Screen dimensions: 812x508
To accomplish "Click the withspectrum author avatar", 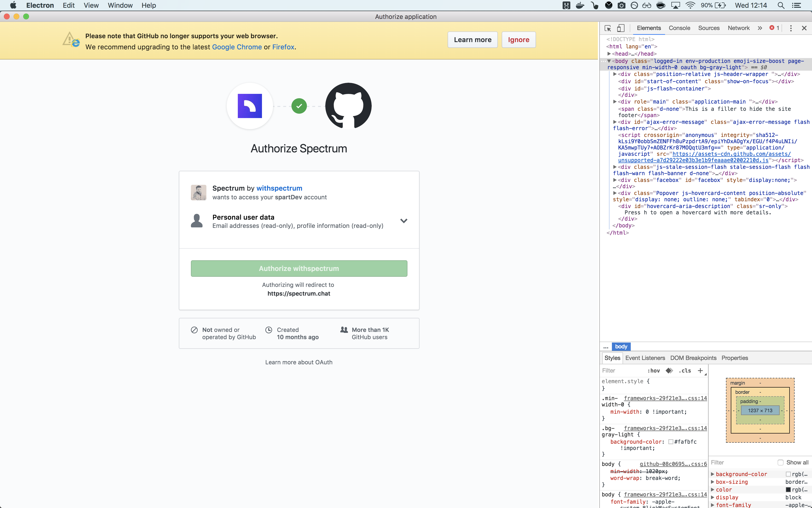I will click(x=199, y=193).
